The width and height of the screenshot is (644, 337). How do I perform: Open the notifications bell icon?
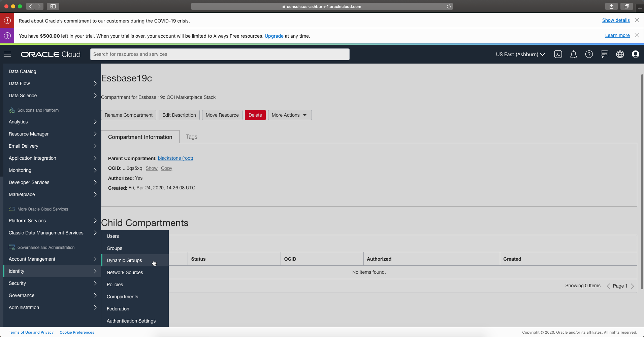coord(573,54)
